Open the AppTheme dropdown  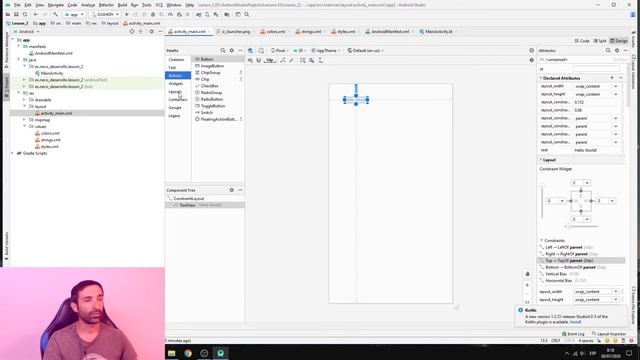point(326,51)
